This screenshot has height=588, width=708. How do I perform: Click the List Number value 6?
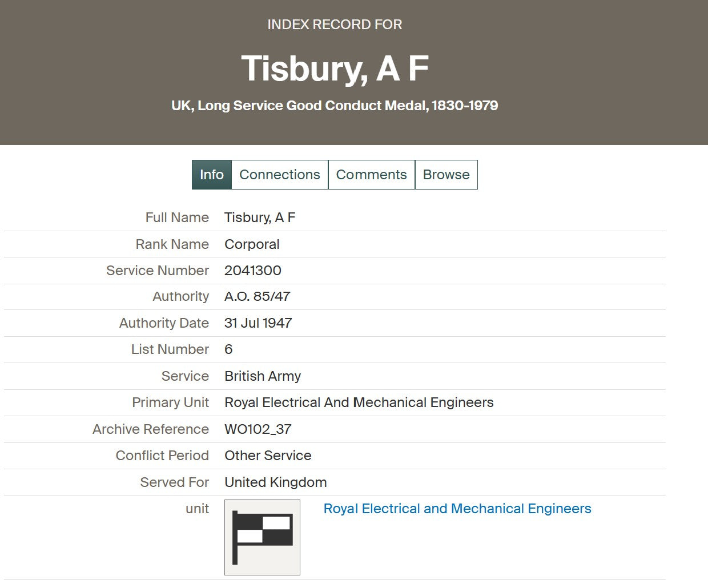228,349
